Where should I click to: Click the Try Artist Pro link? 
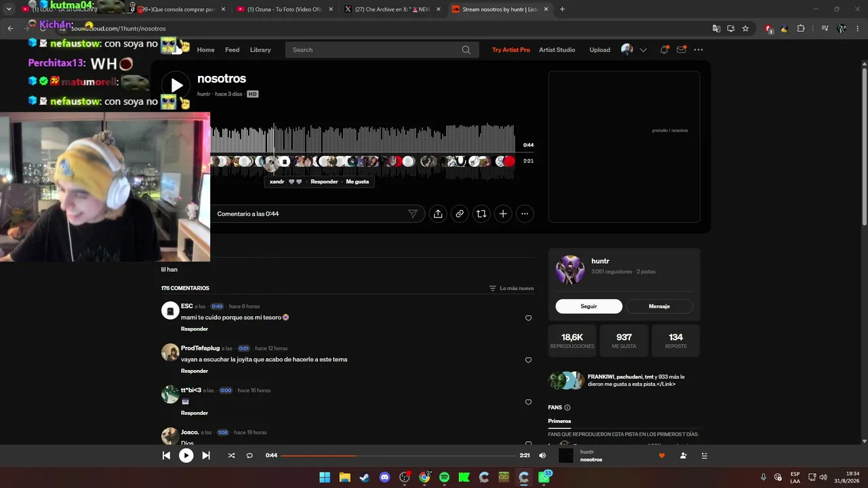click(x=511, y=49)
